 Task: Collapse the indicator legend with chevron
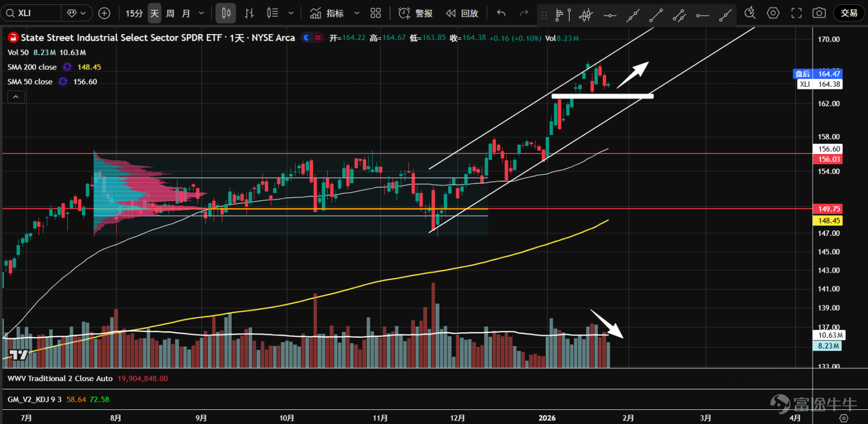pyautogui.click(x=16, y=97)
